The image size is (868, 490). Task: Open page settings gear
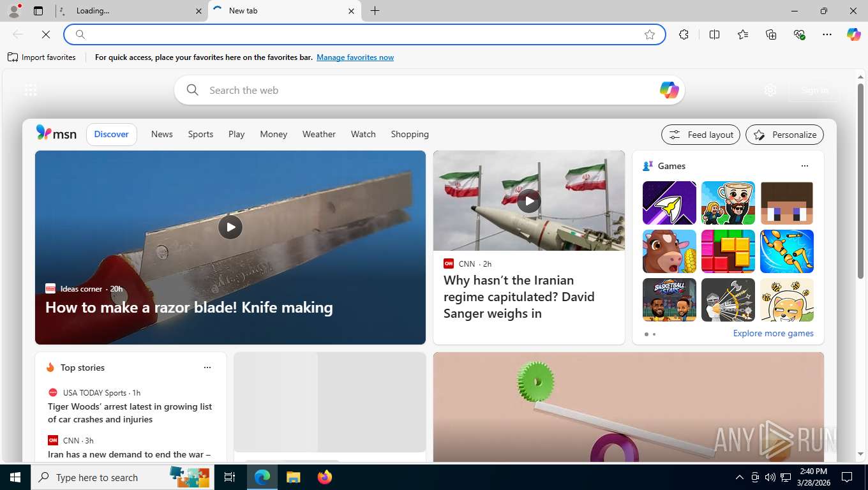(x=770, y=90)
